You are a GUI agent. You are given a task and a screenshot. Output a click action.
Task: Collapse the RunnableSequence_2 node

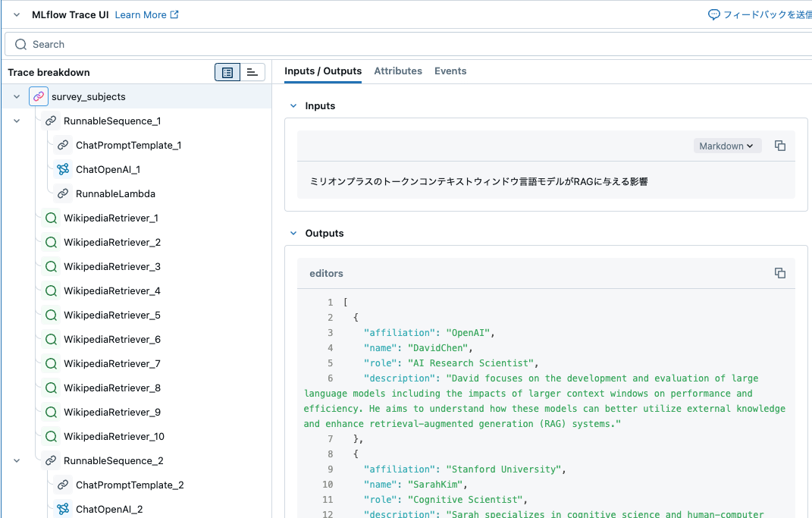17,460
